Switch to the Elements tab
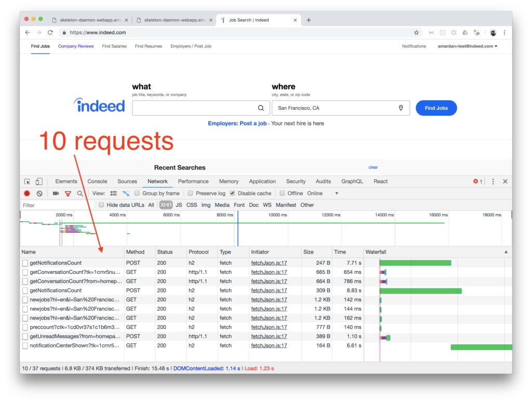Image resolution: width=532 pixels, height=402 pixels. click(x=66, y=181)
